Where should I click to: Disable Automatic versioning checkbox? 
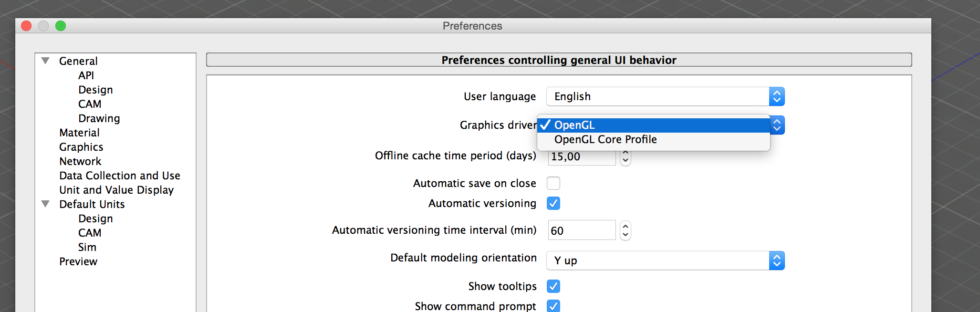[x=553, y=203]
